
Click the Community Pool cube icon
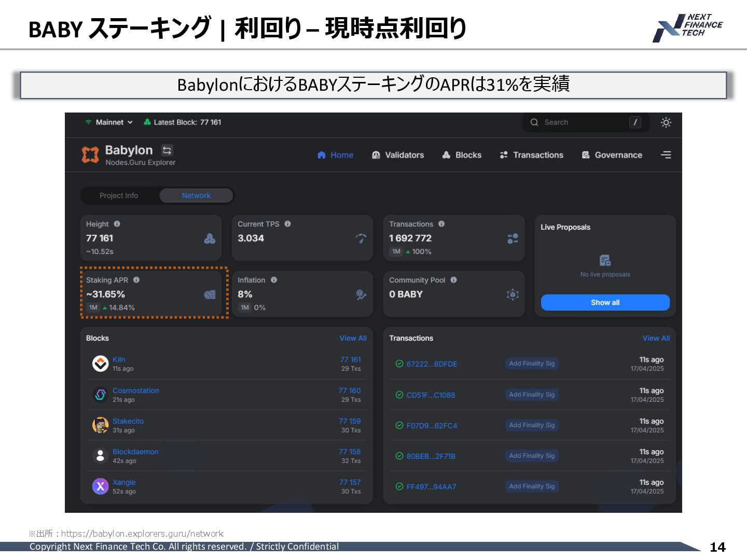[513, 295]
